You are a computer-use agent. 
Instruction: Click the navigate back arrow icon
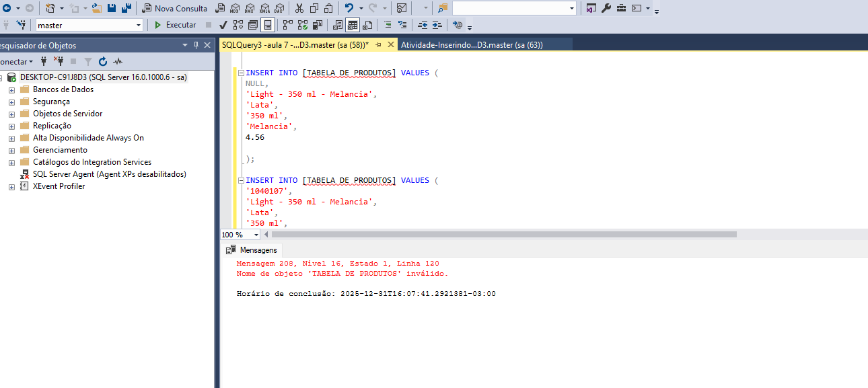pos(6,8)
